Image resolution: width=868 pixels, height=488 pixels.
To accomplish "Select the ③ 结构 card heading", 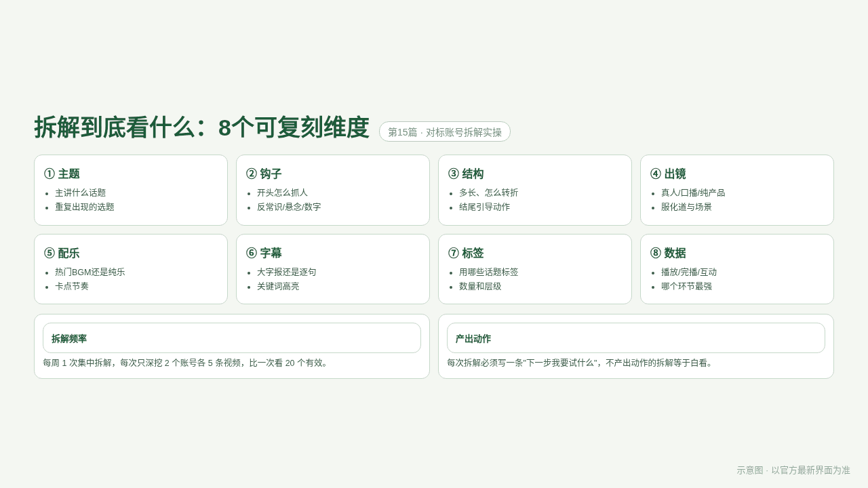I will tap(466, 174).
